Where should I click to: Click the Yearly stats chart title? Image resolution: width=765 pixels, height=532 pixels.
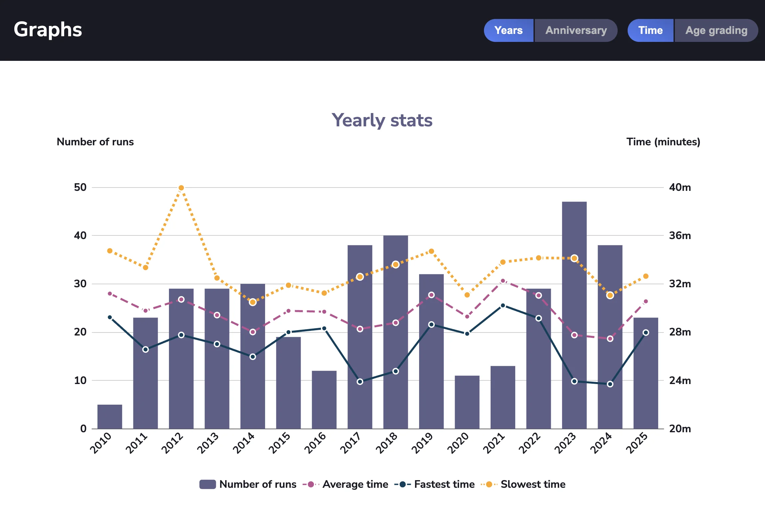pyautogui.click(x=382, y=120)
